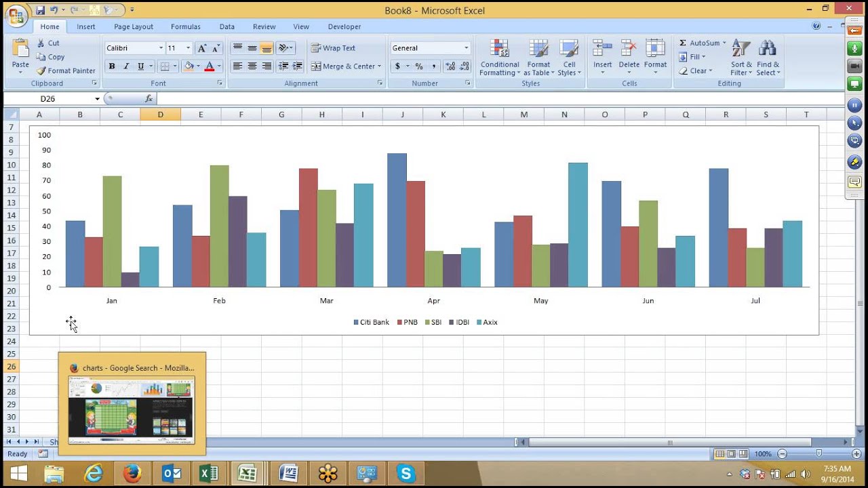This screenshot has height=488, width=868.
Task: Apply percent style format
Action: click(x=419, y=66)
